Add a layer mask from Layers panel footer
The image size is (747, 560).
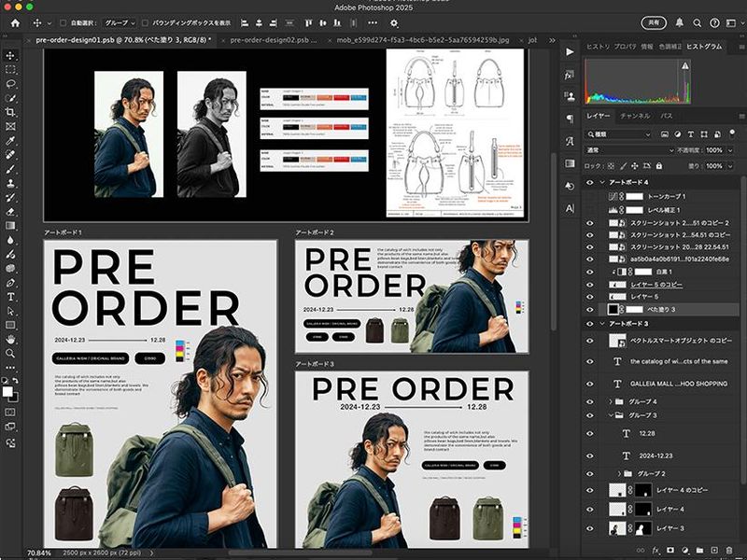pyautogui.click(x=672, y=551)
